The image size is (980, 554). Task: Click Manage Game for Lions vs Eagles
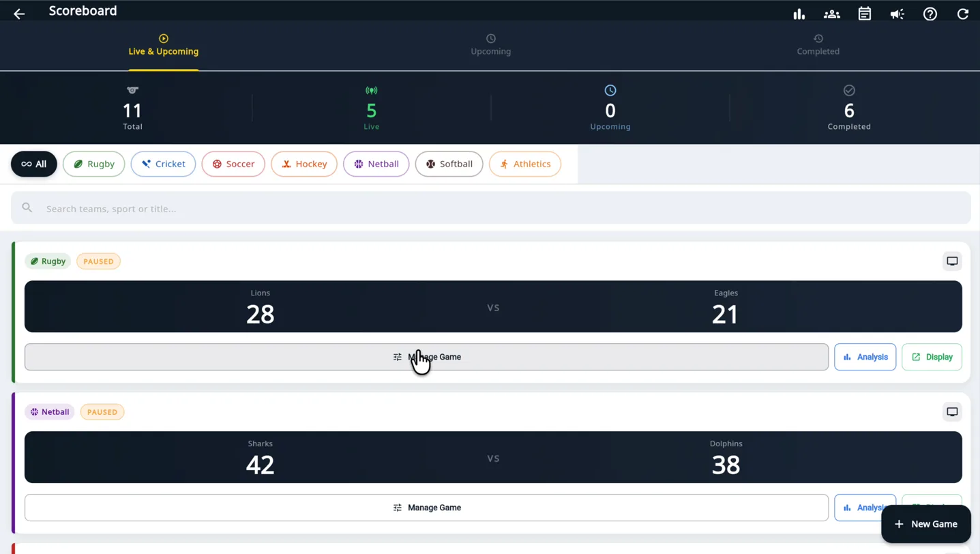click(x=427, y=357)
